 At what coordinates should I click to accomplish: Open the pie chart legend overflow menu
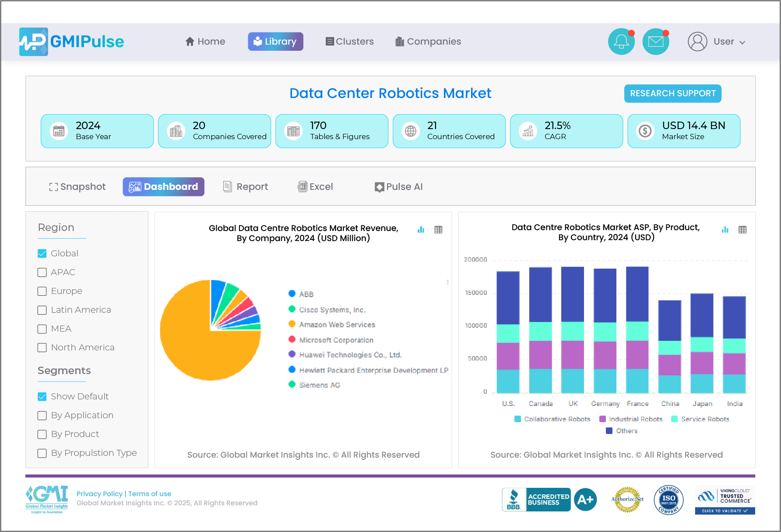click(447, 282)
